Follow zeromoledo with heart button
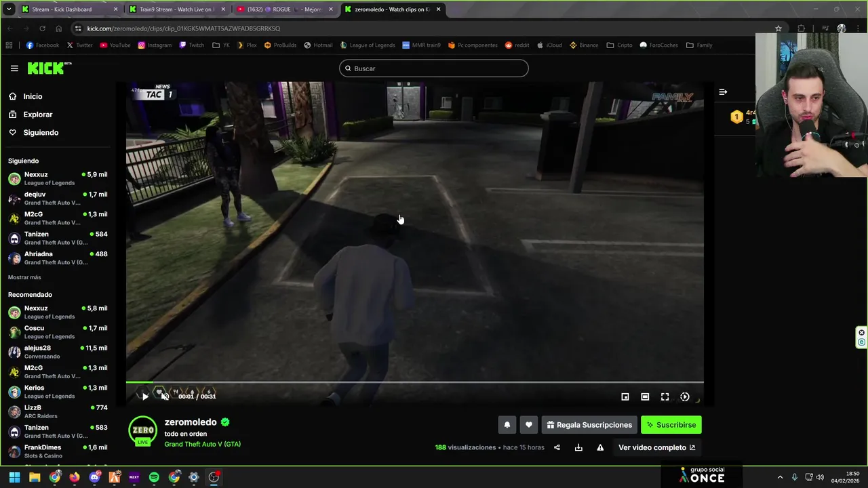This screenshot has height=488, width=868. [x=529, y=425]
